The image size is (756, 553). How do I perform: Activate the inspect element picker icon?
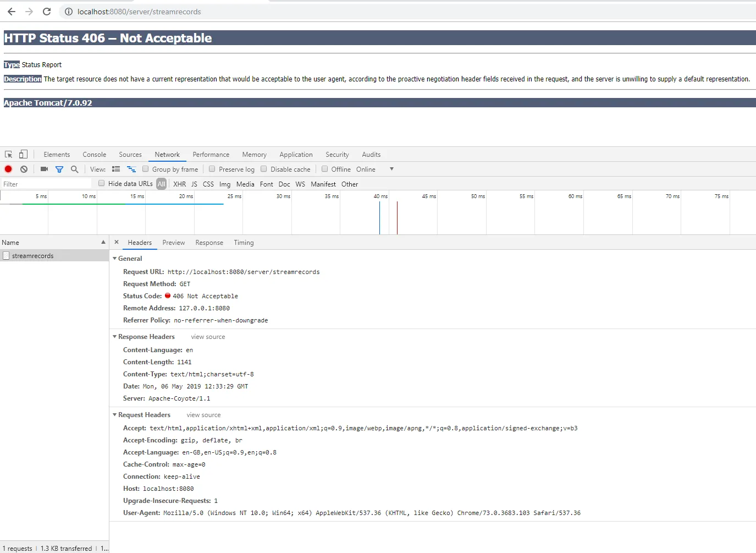click(9, 155)
